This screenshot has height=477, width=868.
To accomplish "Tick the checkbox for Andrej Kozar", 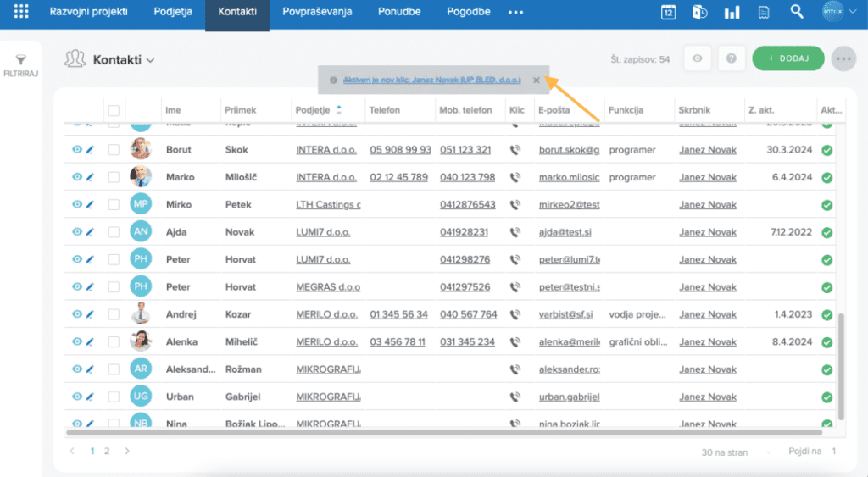I will [114, 314].
